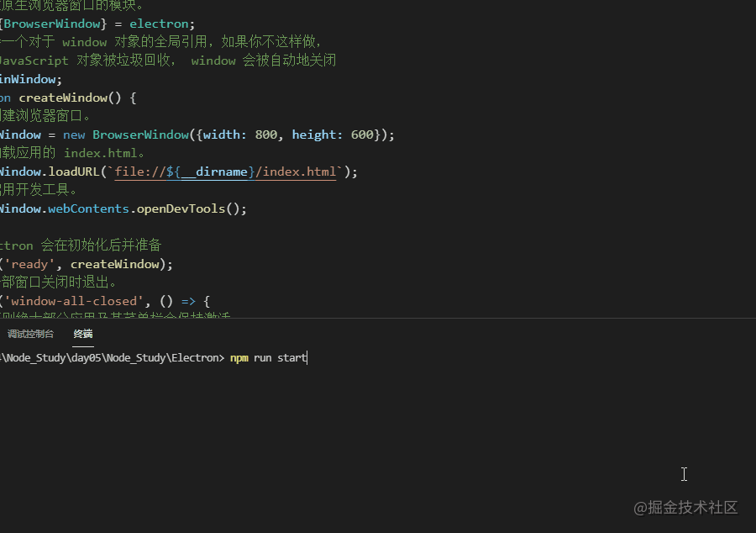Click the BrowserWindow constructor name
The height and width of the screenshot is (533, 756).
click(139, 134)
